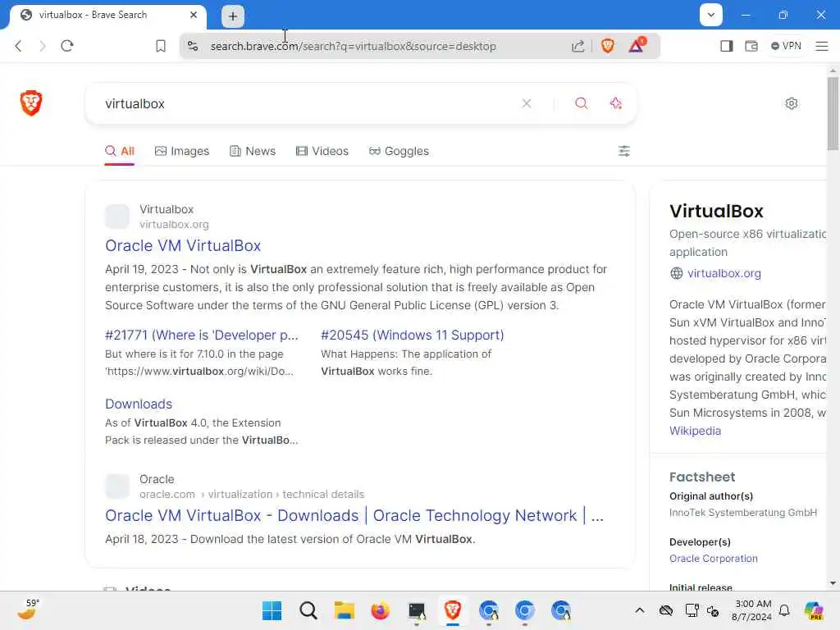Open site settings icon in address bar

(x=193, y=46)
